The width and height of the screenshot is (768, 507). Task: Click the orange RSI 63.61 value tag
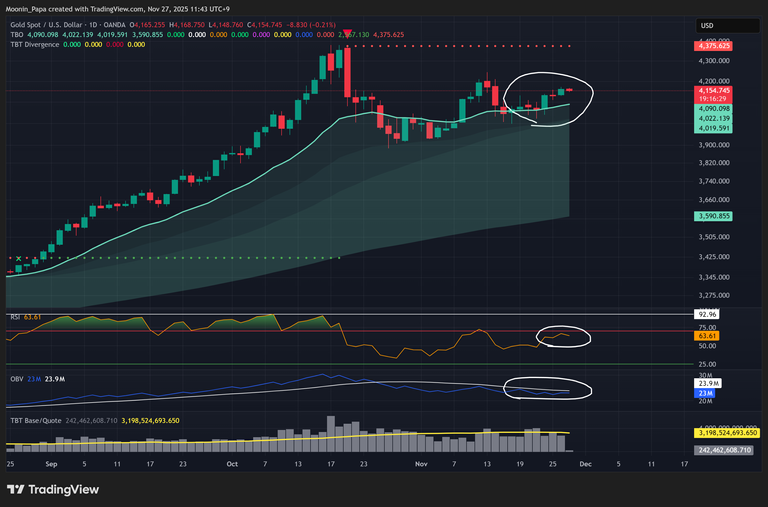(x=705, y=336)
